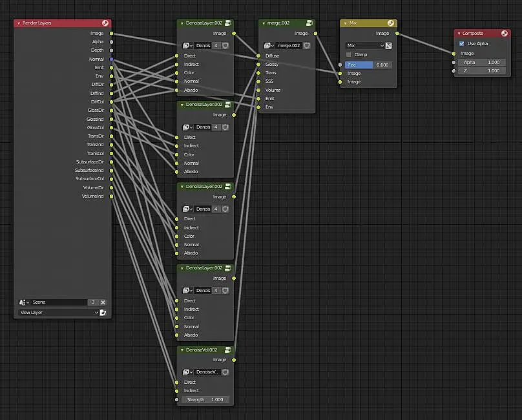The width and height of the screenshot is (522, 420).
Task: Click the Fac input socket on the Mix node
Action: [340, 65]
